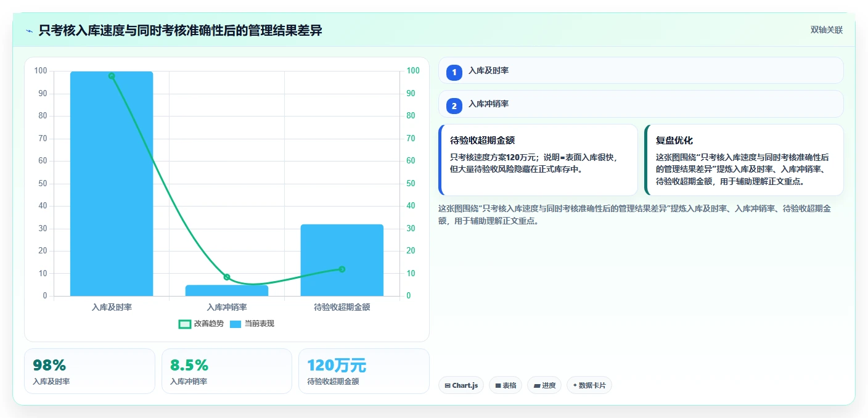Select list item 1 入库及时率

(x=641, y=71)
